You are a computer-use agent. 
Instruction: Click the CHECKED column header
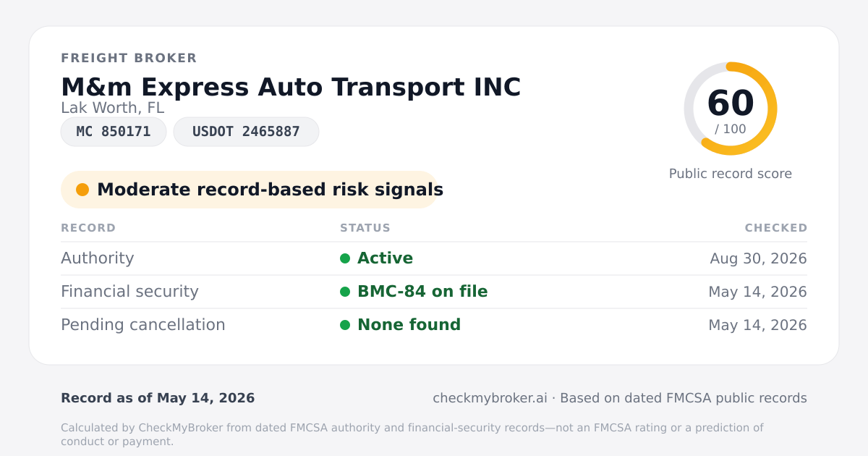pos(776,228)
